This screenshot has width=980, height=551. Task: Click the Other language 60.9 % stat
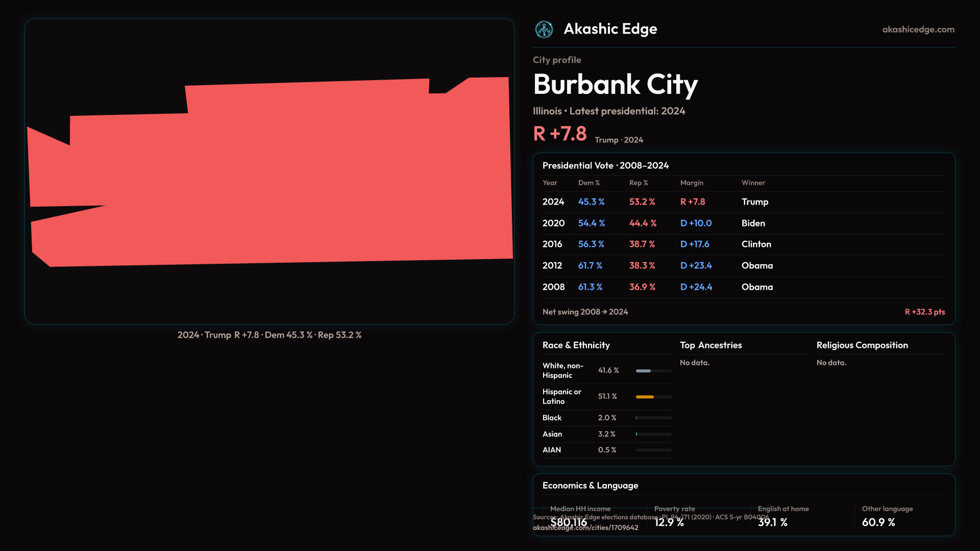click(x=878, y=522)
